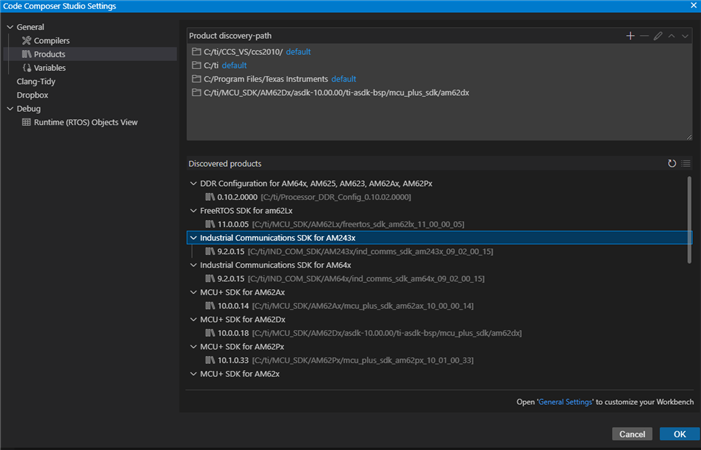Collapse Industrial Communications SDK for AM243x
This screenshot has width=701, height=450.
[x=193, y=238]
